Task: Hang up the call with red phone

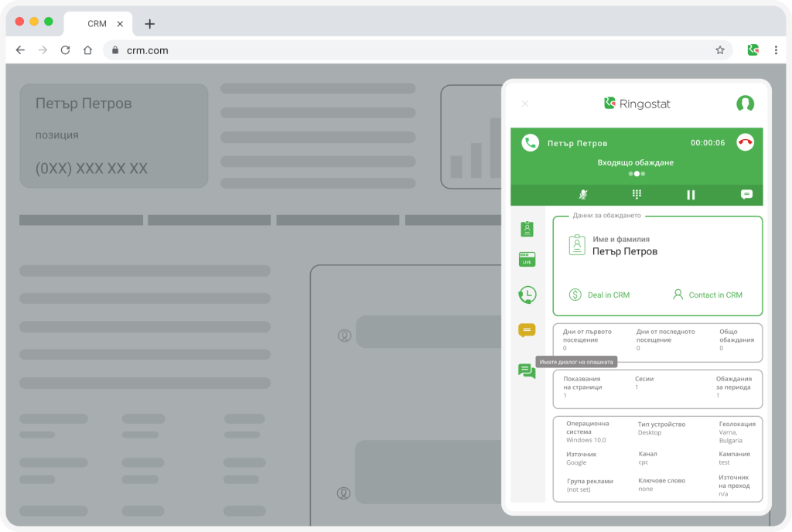Action: (x=745, y=142)
